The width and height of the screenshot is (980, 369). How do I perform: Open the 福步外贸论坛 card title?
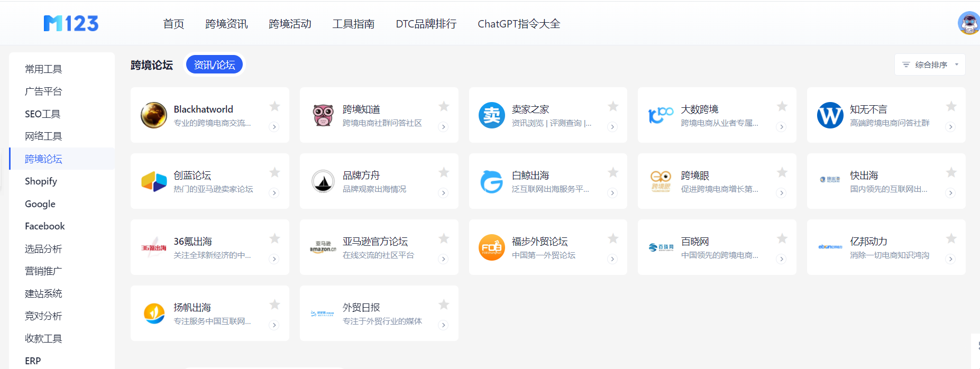(539, 242)
